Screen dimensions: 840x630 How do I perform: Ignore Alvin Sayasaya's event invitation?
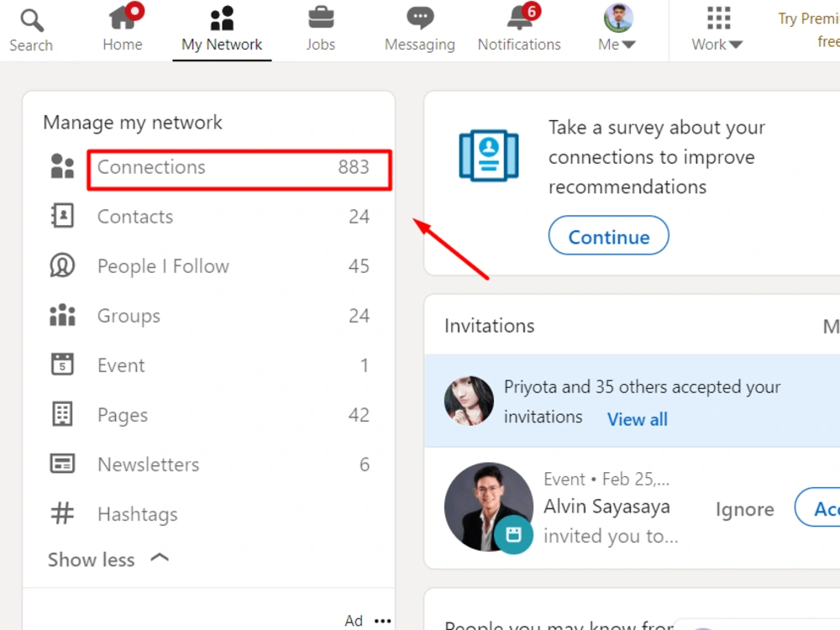coord(744,508)
